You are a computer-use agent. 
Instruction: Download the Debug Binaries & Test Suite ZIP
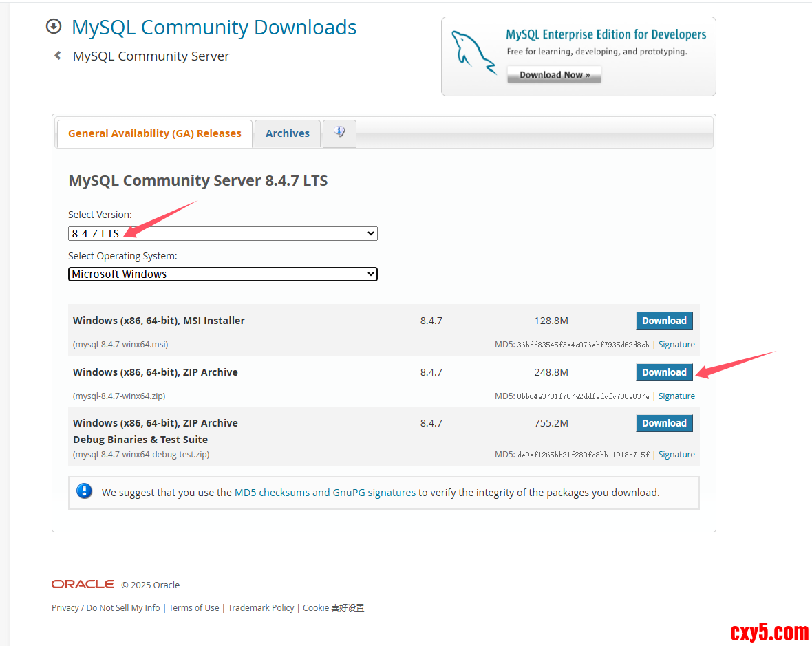pos(664,423)
